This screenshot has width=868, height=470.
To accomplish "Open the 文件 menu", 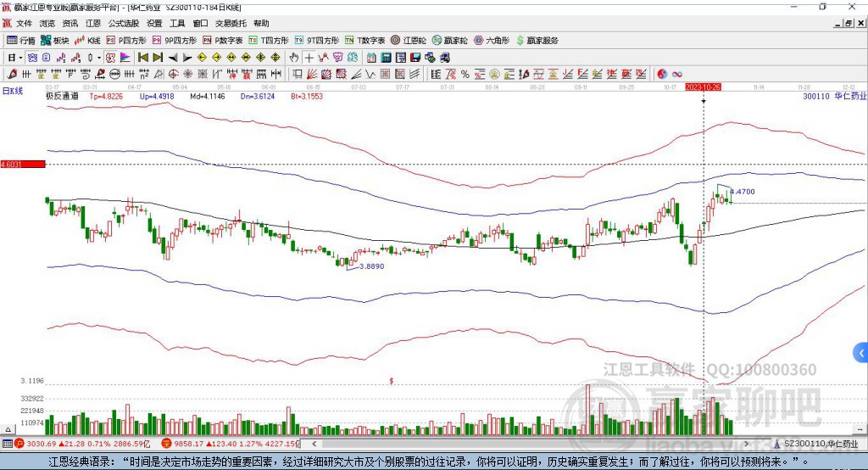I will [24, 23].
